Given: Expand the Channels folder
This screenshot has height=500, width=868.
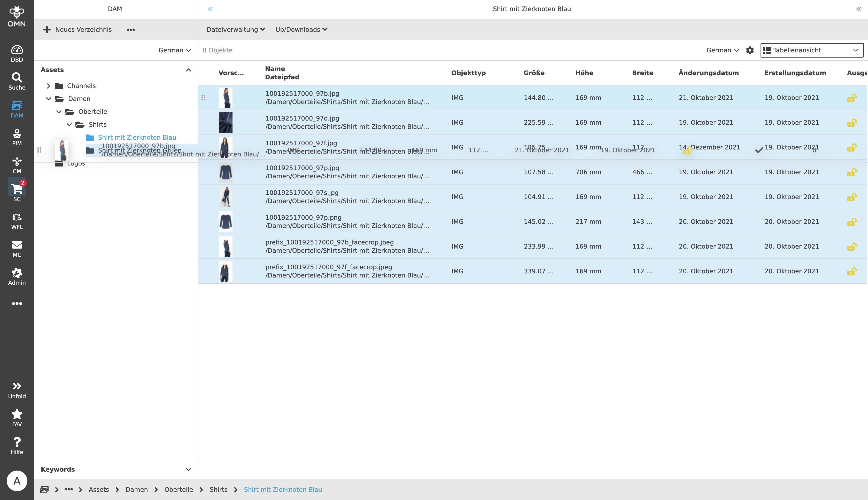Looking at the screenshot, I should point(49,86).
